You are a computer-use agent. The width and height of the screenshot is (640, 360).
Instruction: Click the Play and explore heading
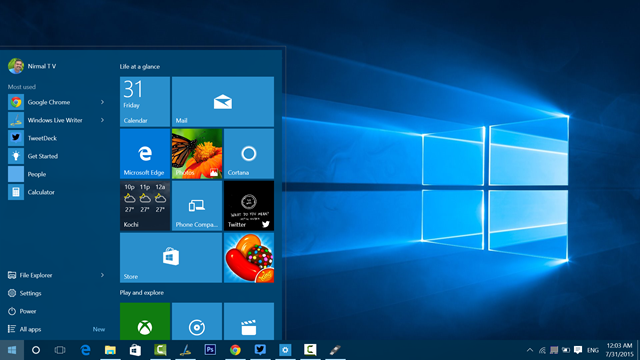click(142, 293)
